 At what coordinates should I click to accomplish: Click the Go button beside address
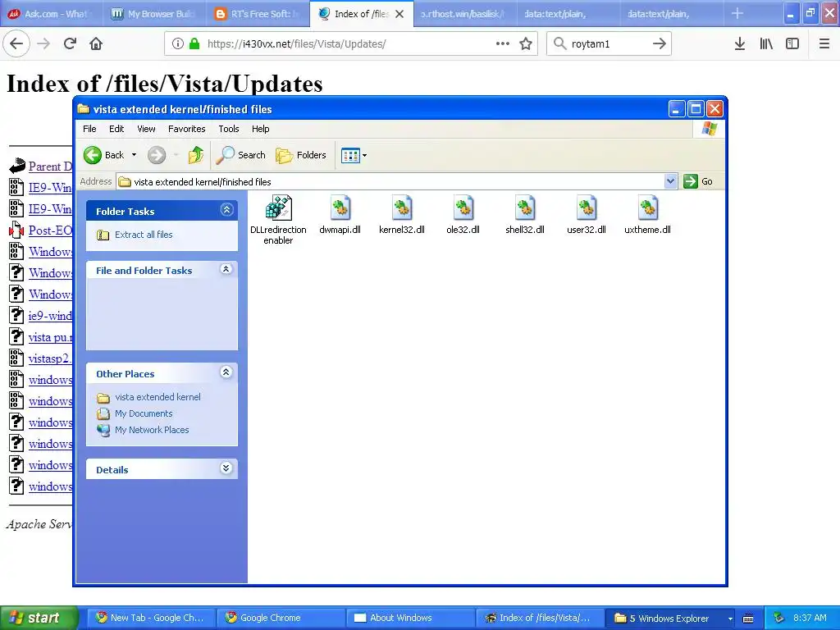(x=698, y=181)
